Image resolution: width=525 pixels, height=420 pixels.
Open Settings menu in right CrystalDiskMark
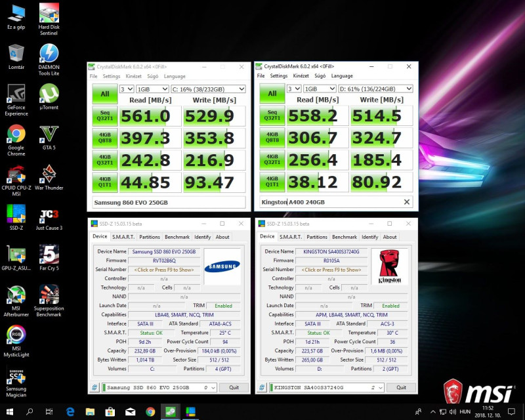coord(278,76)
